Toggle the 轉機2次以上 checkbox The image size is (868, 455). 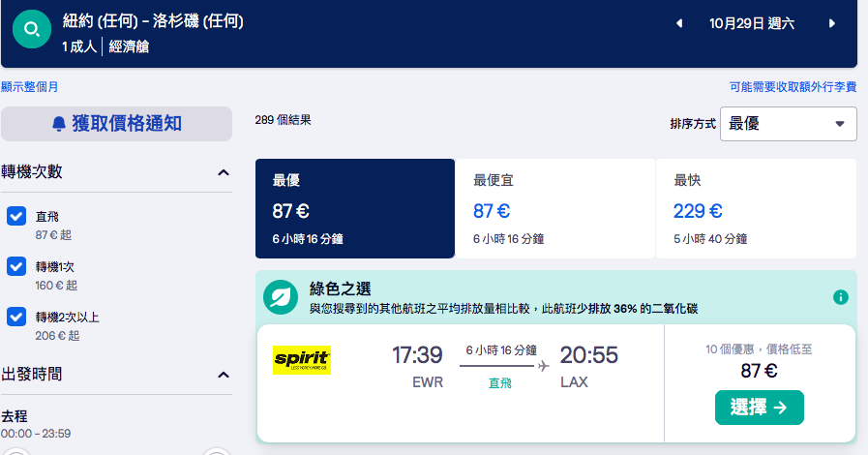16,317
